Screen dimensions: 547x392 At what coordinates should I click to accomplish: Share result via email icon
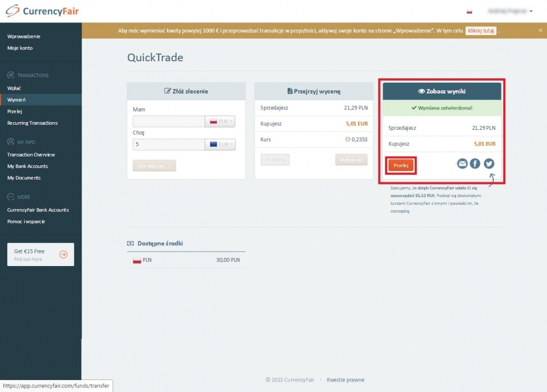pyautogui.click(x=462, y=163)
